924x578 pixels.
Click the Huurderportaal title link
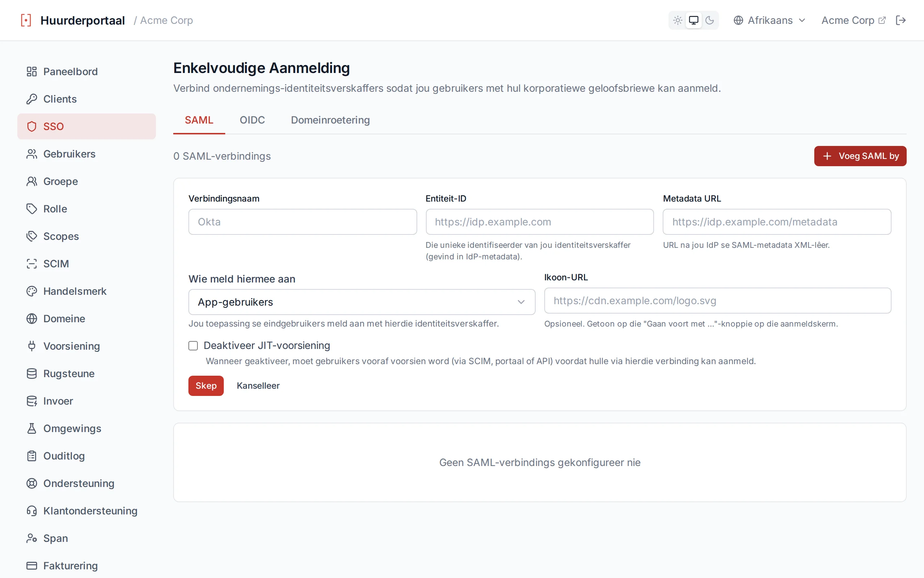[82, 20]
